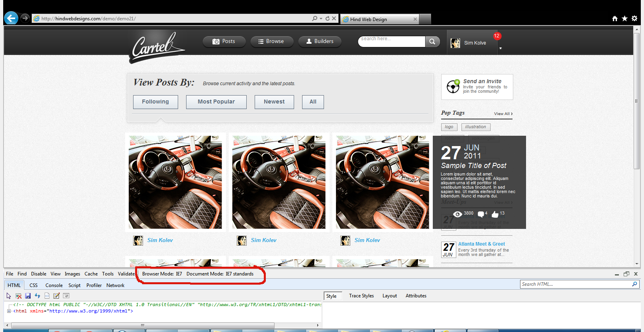Open Atlanta Meet & Greet link
The width and height of the screenshot is (644, 332).
[x=481, y=244]
